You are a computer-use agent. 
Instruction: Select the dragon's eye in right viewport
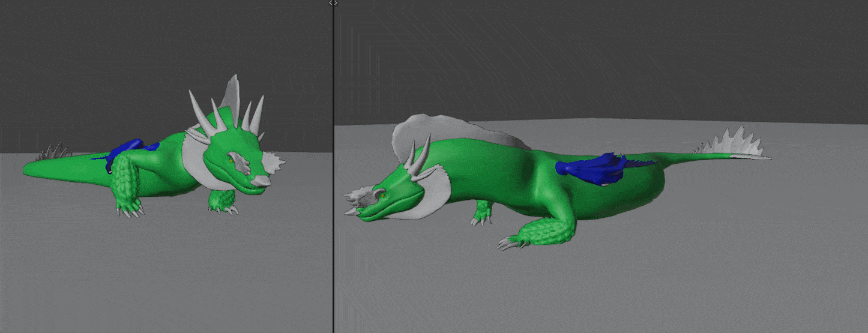[x=381, y=194]
